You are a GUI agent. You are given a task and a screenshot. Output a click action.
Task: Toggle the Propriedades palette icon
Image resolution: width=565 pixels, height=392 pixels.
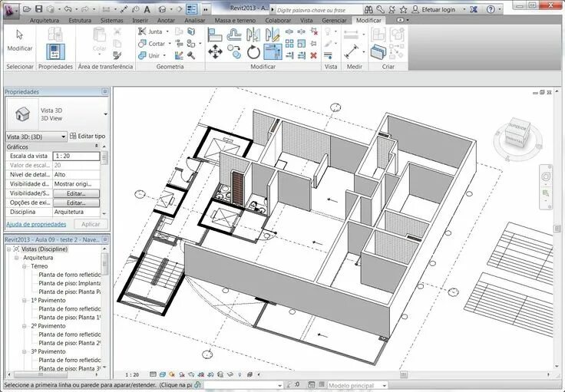tap(55, 51)
